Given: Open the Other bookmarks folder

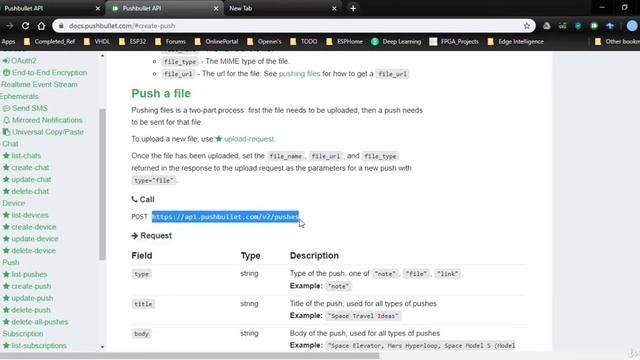Looking at the screenshot, I should click(617, 41).
